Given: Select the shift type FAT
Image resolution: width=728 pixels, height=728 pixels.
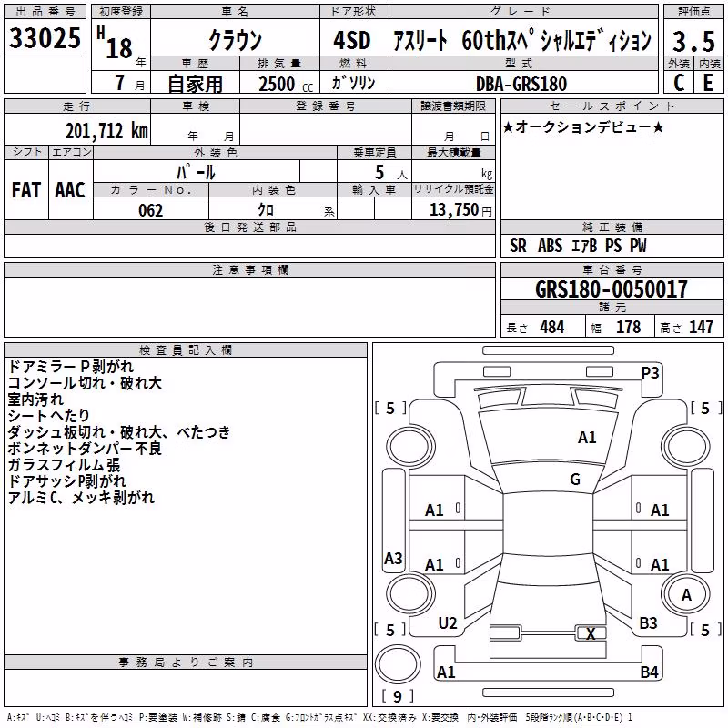Looking at the screenshot, I should tap(26, 190).
